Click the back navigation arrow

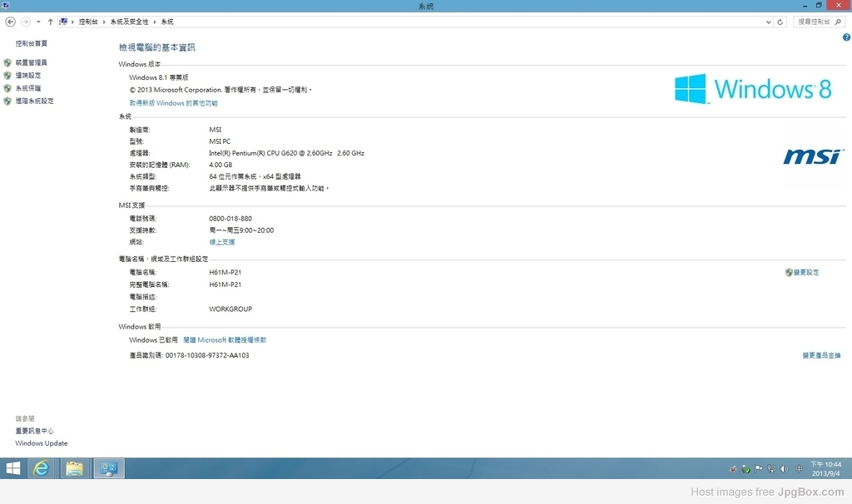coord(11,22)
